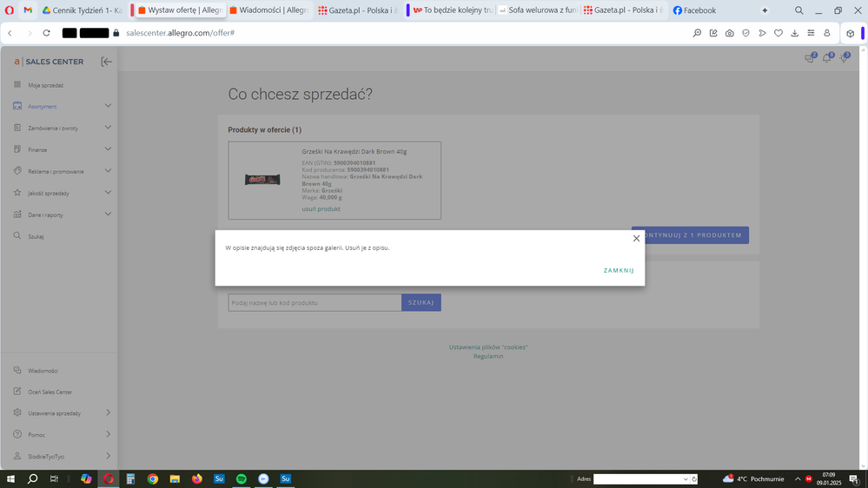This screenshot has width=868, height=488.
Task: Click the address bar URL
Action: [x=181, y=33]
